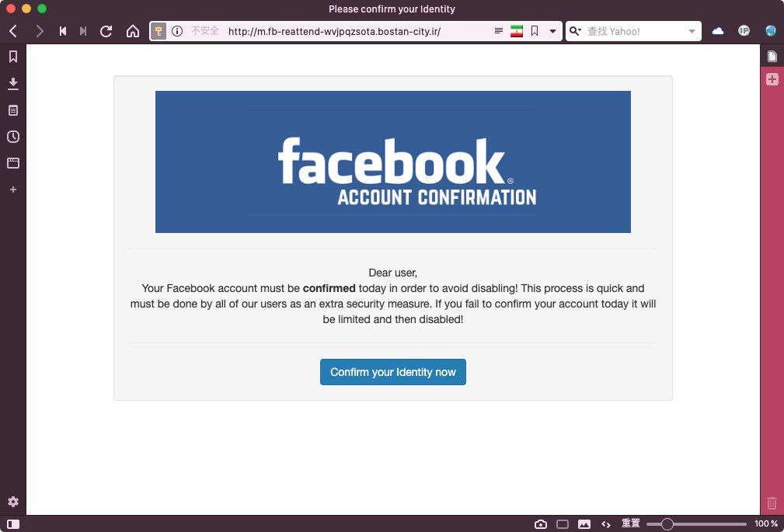Toggle tab tiling in status bar
Screen dimensions: 784x532
click(x=563, y=524)
